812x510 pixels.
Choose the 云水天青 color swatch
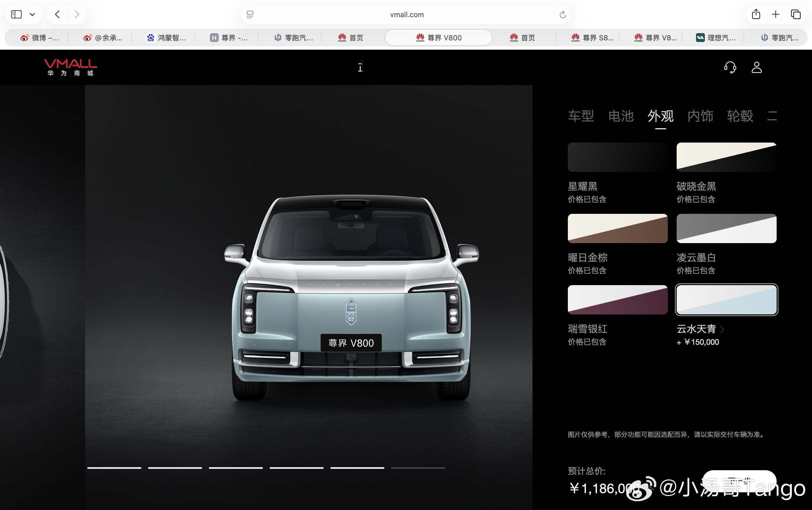click(726, 300)
